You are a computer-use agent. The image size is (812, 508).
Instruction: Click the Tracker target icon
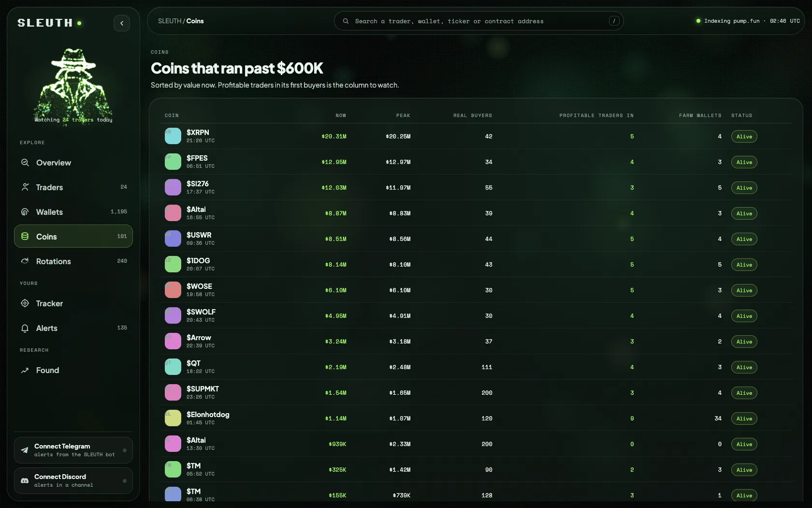25,303
